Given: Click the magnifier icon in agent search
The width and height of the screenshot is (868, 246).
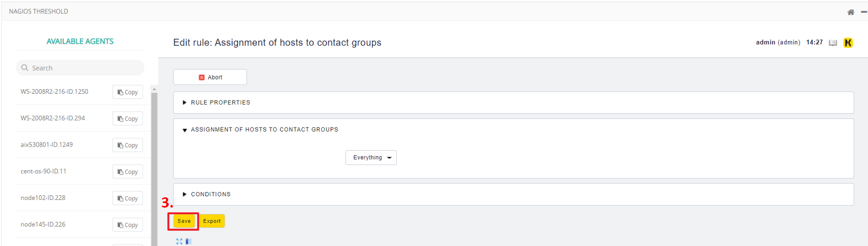Looking at the screenshot, I should [x=25, y=68].
